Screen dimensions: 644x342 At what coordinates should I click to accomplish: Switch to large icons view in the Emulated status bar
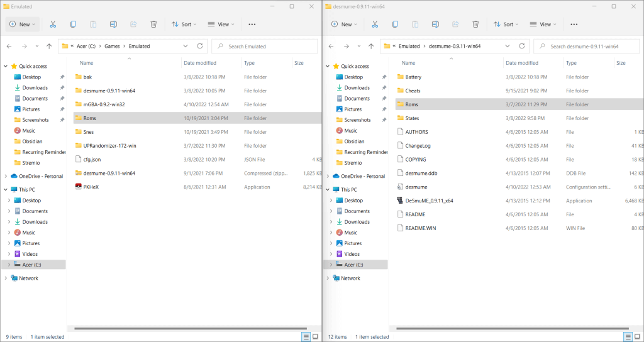(316, 337)
